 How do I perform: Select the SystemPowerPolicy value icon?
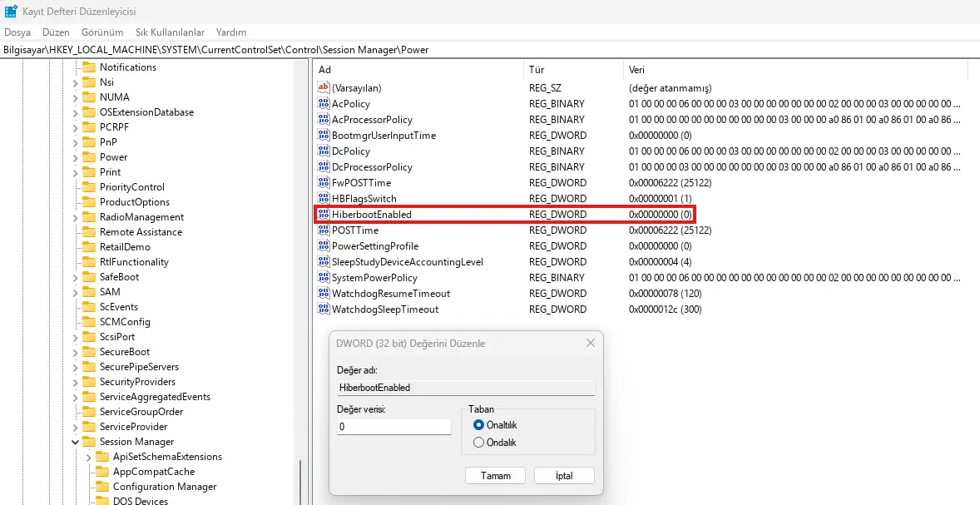[323, 278]
